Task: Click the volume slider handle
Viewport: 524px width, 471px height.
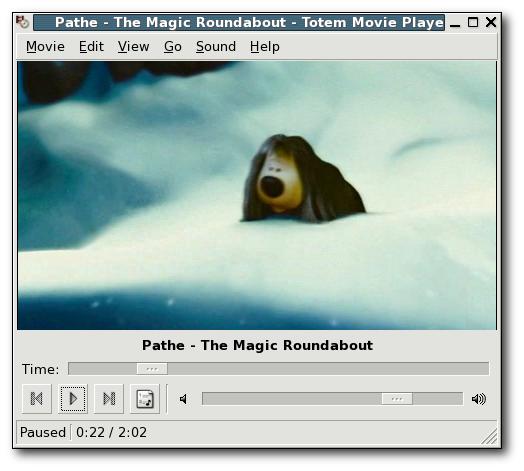Action: pos(397,399)
